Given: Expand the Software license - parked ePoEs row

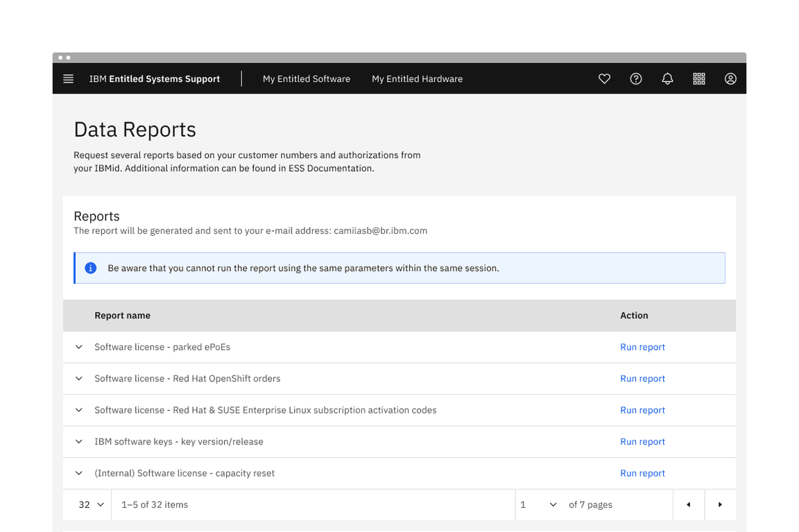Looking at the screenshot, I should (x=78, y=347).
